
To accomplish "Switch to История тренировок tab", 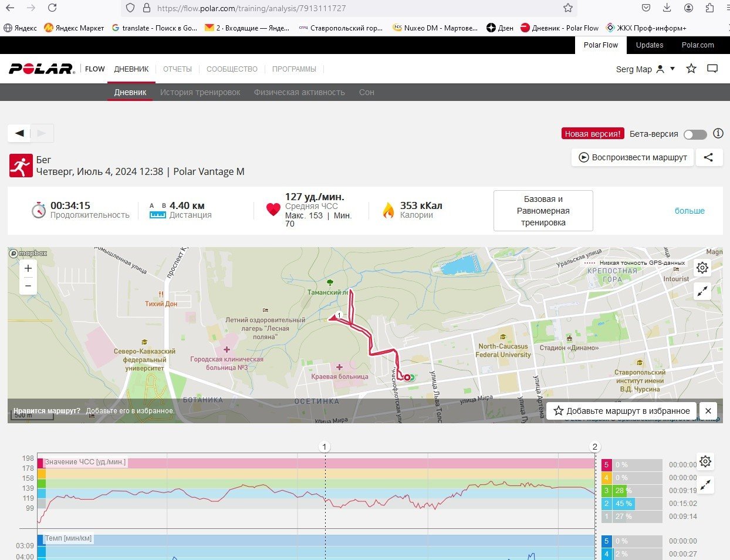I will 200,92.
